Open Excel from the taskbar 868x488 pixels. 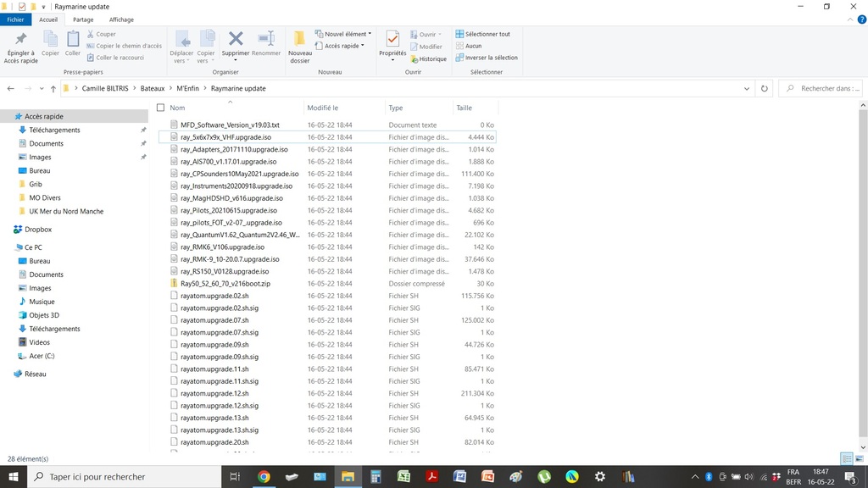click(403, 476)
